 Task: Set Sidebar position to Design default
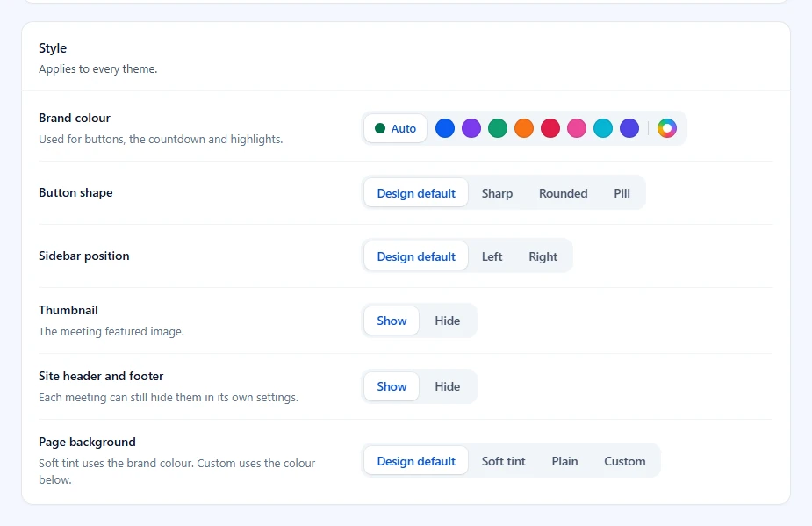pos(416,256)
